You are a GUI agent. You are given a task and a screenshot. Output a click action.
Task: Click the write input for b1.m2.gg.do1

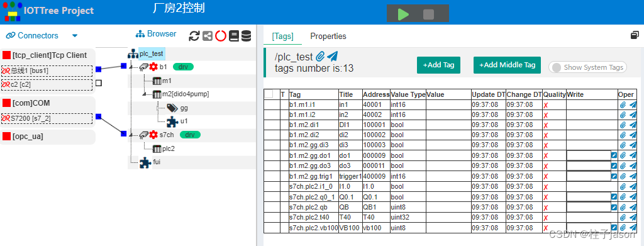point(589,155)
